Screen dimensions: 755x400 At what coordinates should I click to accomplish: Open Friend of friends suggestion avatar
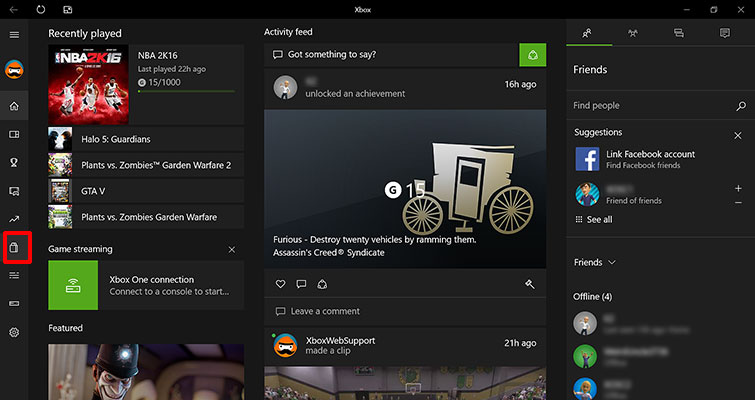click(x=587, y=195)
